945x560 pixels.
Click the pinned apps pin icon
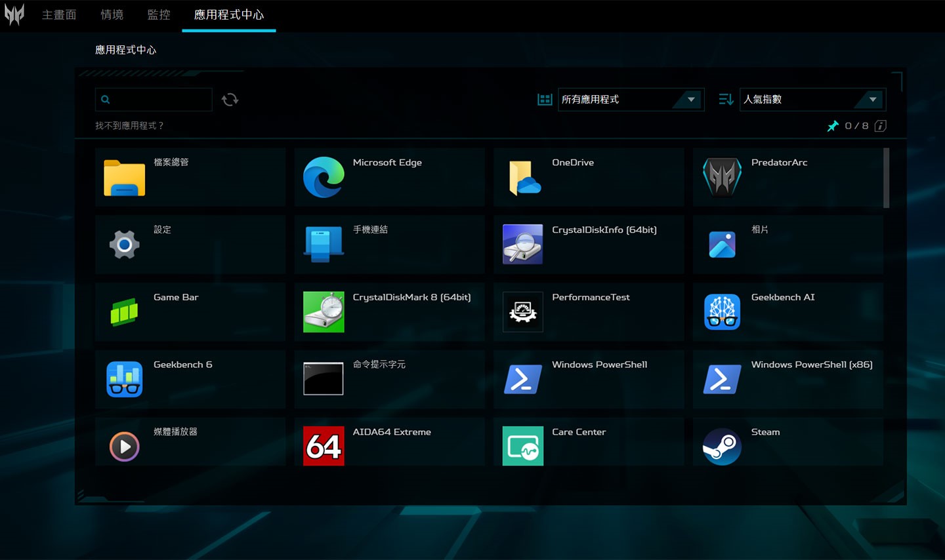click(x=833, y=126)
